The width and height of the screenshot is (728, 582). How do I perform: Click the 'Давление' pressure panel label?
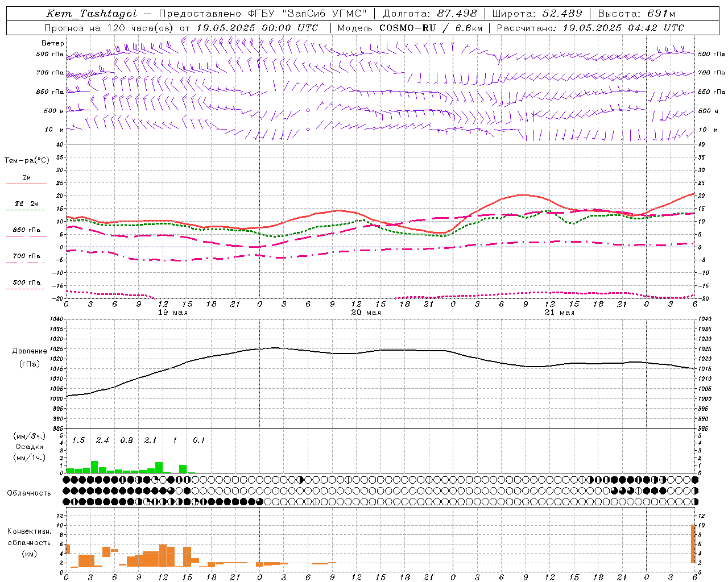[30, 351]
